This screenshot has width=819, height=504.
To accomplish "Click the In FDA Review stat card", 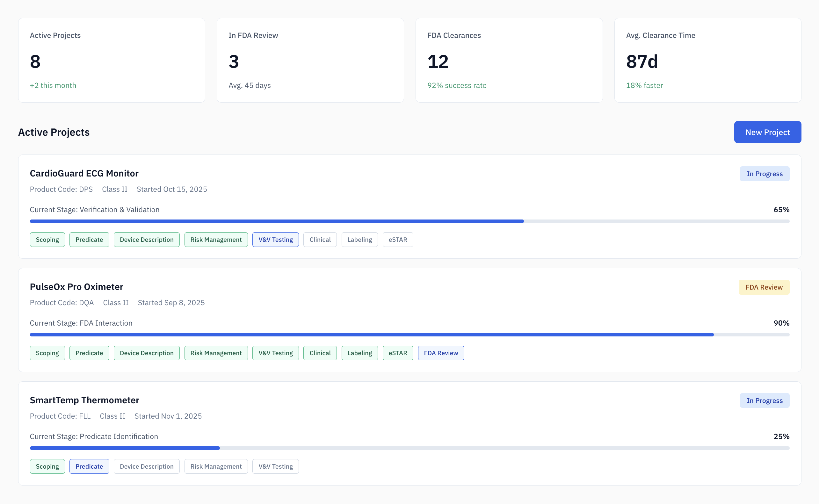I will (x=310, y=60).
